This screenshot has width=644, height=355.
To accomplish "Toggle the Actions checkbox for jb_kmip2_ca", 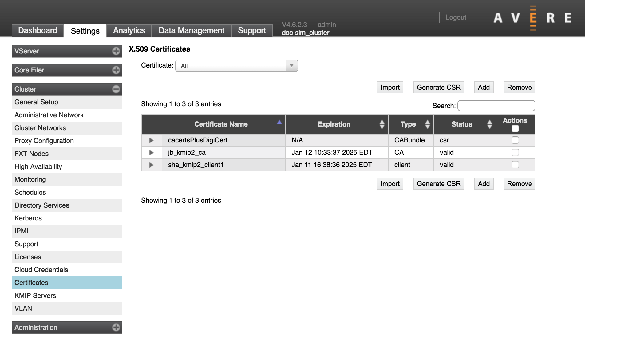I will pos(516,152).
